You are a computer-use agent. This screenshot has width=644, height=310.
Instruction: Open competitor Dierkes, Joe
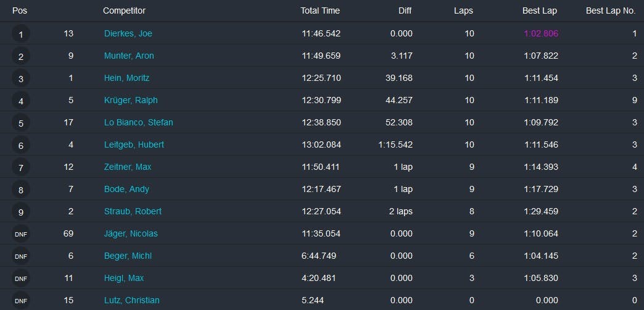pyautogui.click(x=128, y=34)
